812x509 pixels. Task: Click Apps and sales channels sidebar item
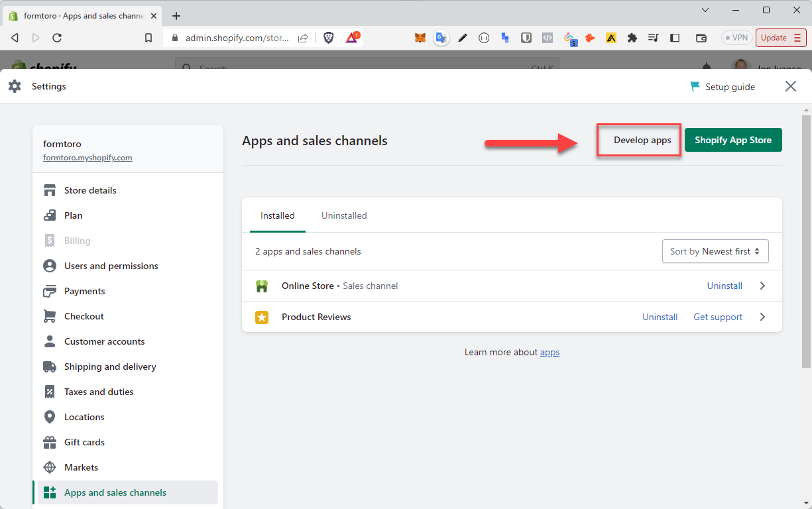click(x=127, y=492)
